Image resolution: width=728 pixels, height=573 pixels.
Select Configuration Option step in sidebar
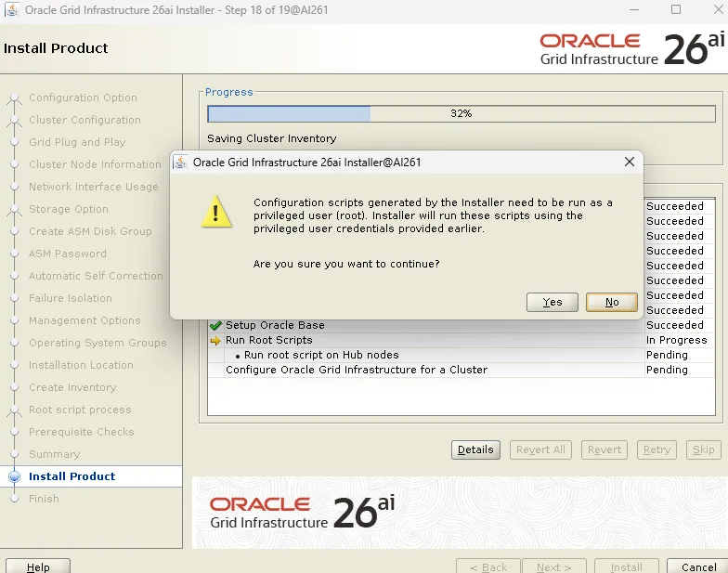(83, 98)
